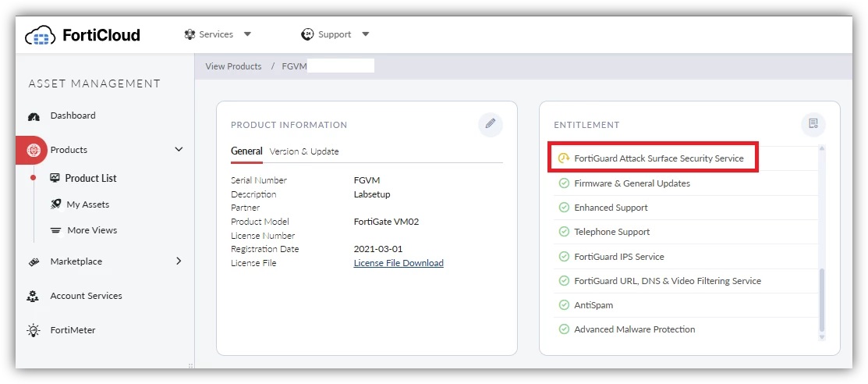Click the My Assets rocket icon

click(55, 204)
